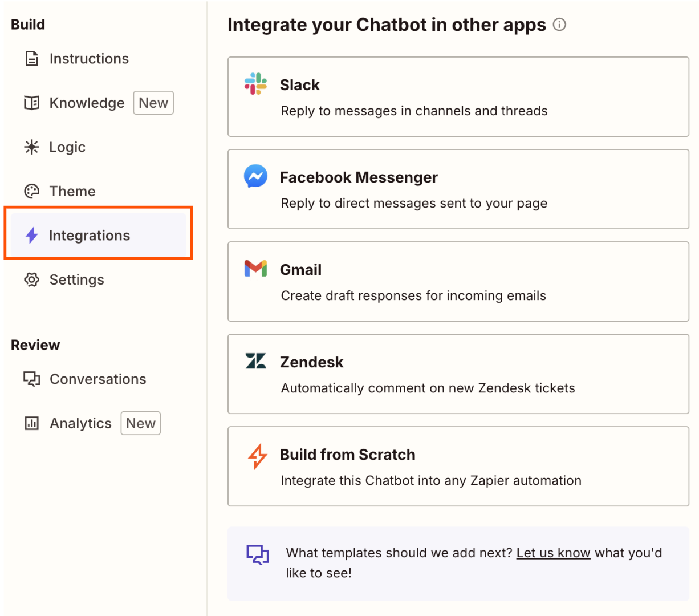The height and width of the screenshot is (616, 699).
Task: Click 'Automatically comment on new Zendesk tickets'
Action: point(428,388)
